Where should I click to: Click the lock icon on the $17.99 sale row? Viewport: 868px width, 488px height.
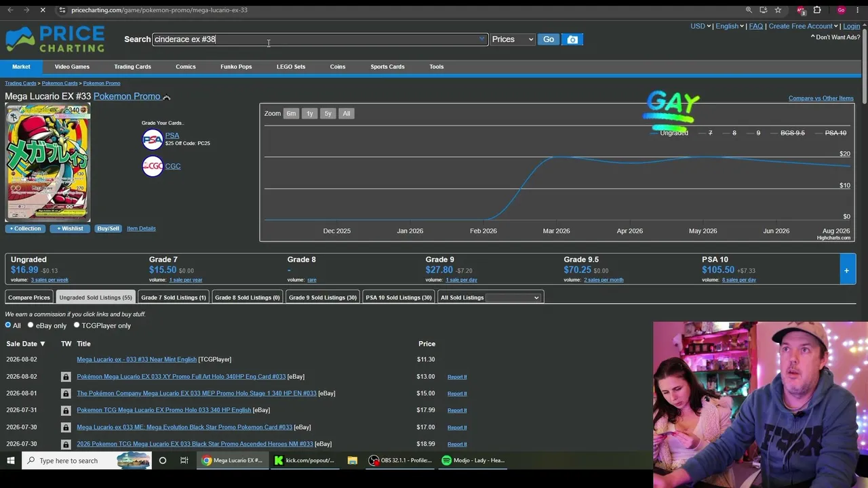(66, 411)
